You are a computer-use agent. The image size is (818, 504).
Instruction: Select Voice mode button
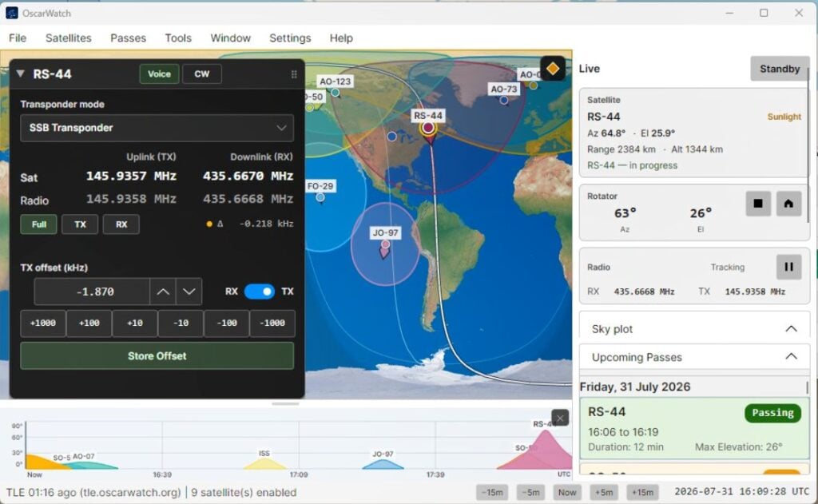tap(159, 73)
